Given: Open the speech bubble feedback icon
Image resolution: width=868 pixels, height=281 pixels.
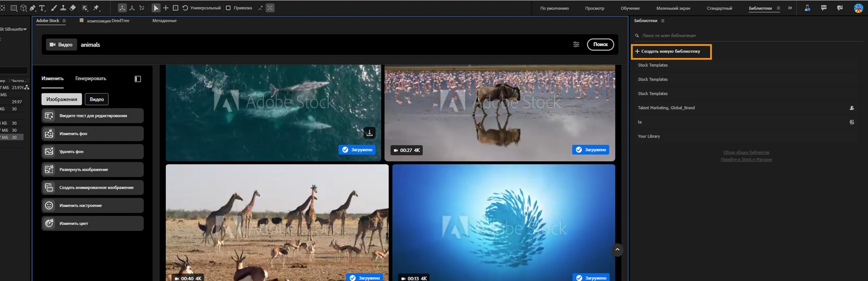Looking at the screenshot, I should click(x=824, y=8).
